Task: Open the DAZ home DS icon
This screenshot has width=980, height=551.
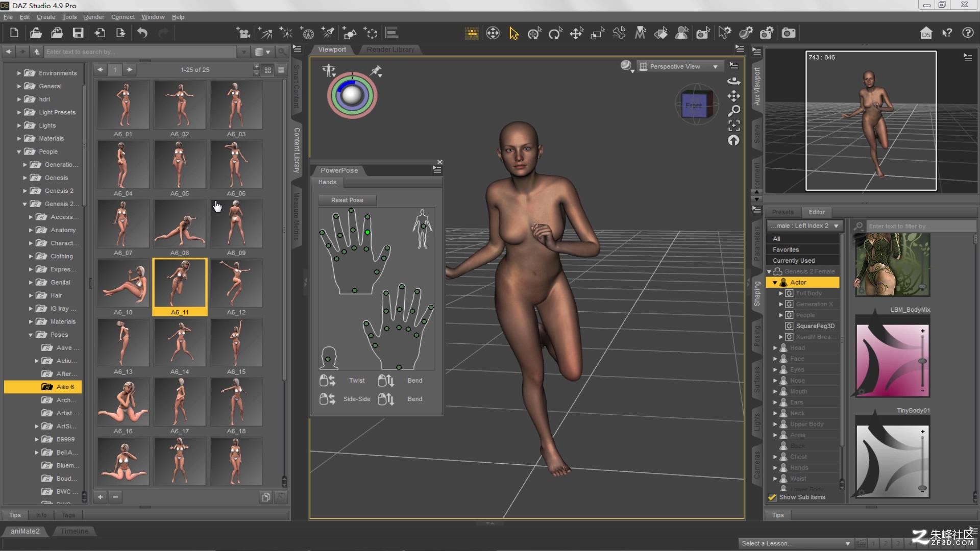Action: [x=926, y=33]
